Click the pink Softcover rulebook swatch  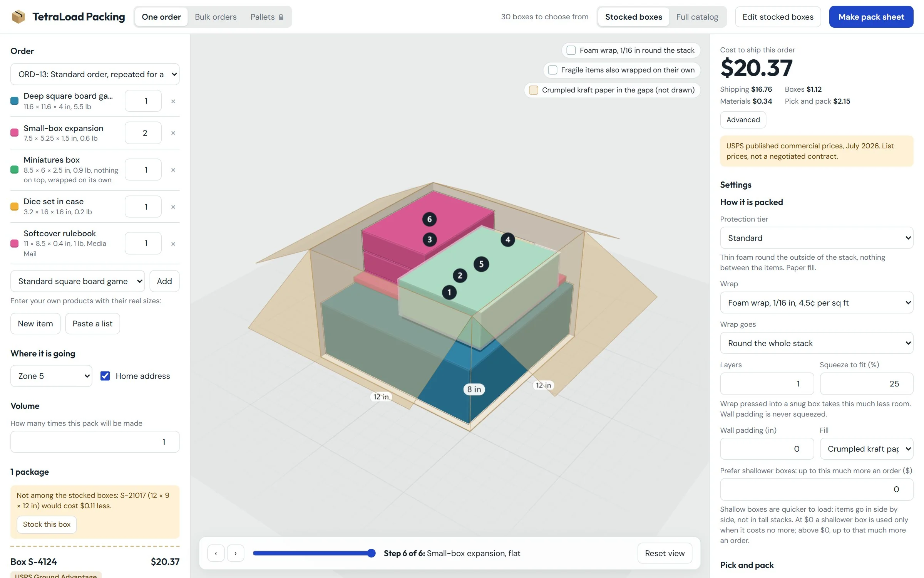[x=15, y=244]
